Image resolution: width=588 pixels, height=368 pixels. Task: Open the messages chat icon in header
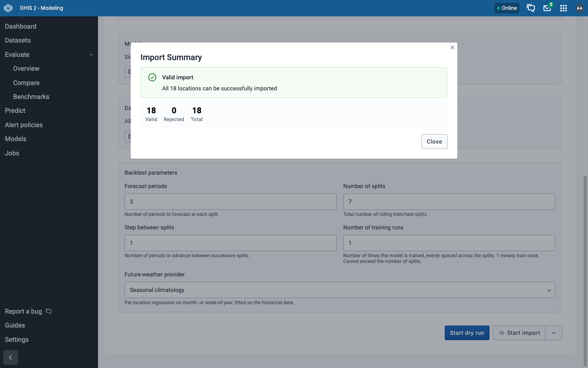(x=531, y=8)
